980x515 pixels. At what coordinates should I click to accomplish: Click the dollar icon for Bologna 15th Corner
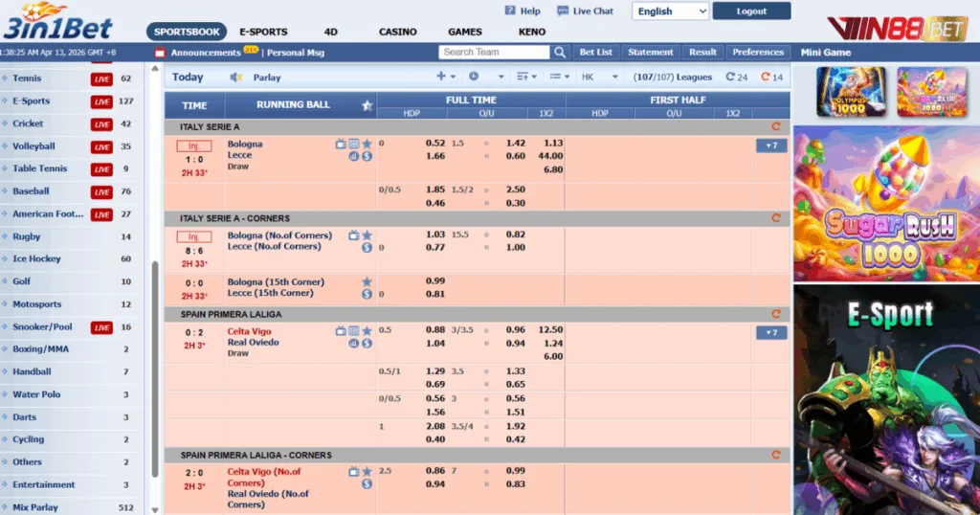pyautogui.click(x=367, y=294)
